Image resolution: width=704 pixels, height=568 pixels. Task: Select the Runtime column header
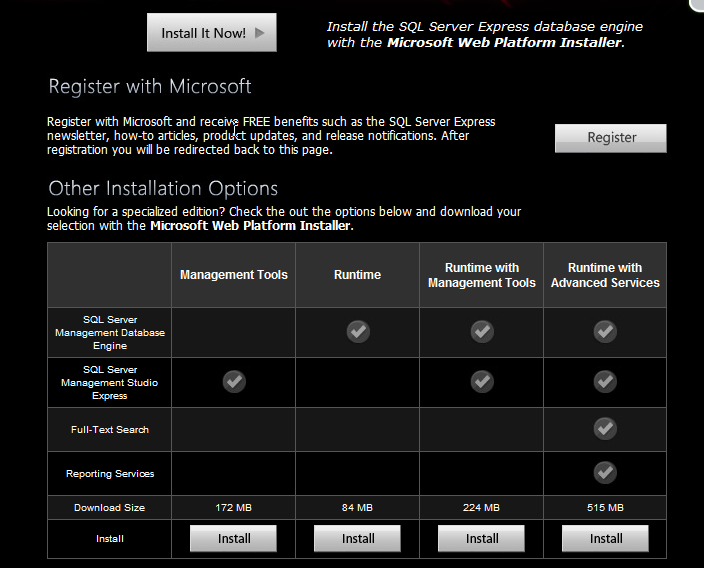point(357,275)
